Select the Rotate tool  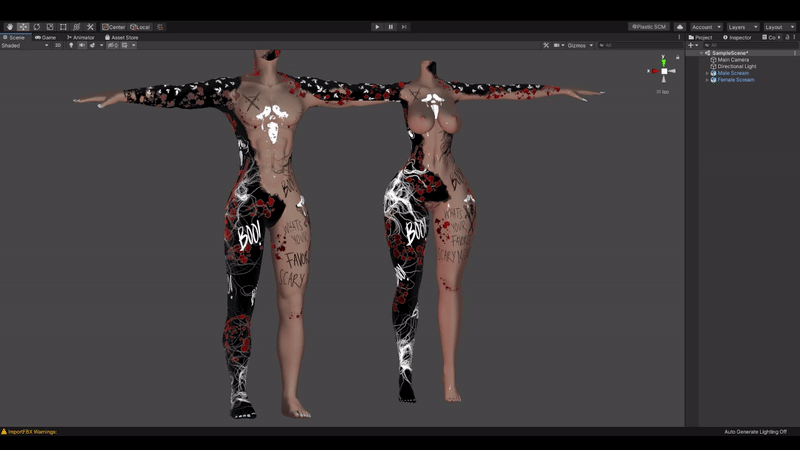tap(37, 27)
